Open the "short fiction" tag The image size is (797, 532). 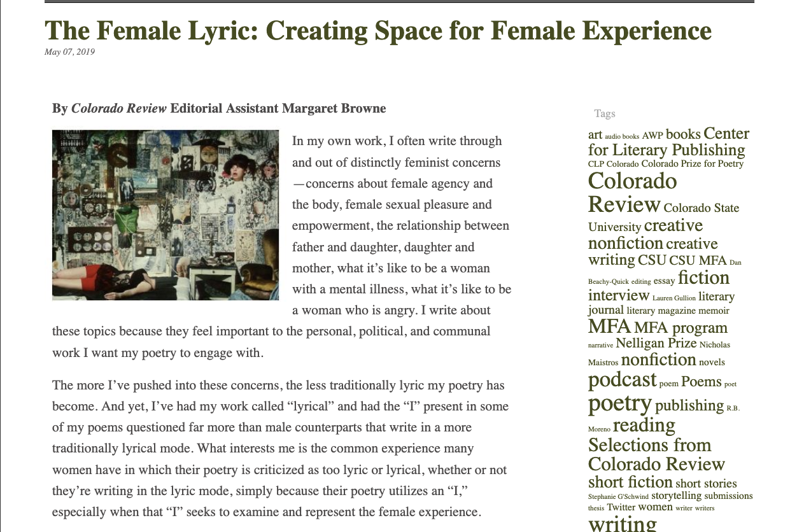[x=630, y=482]
